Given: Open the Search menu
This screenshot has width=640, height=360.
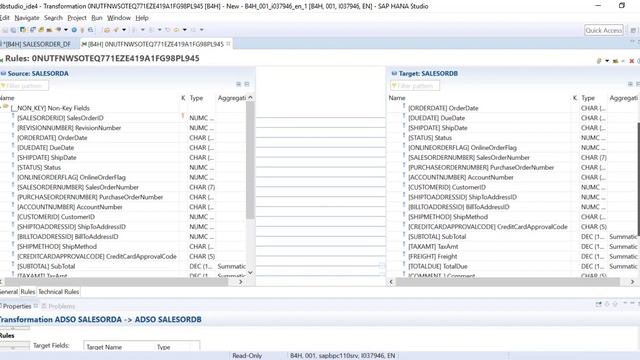Looking at the screenshot, I should (x=53, y=18).
